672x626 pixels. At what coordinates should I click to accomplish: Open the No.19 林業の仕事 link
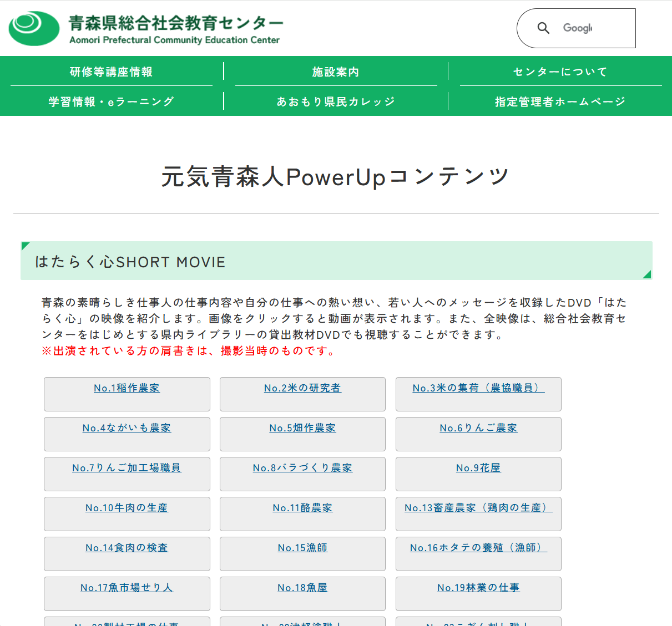(x=478, y=588)
